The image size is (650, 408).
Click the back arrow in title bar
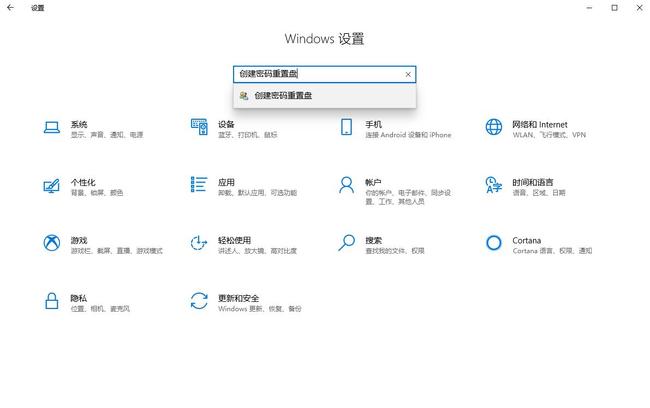10,7
